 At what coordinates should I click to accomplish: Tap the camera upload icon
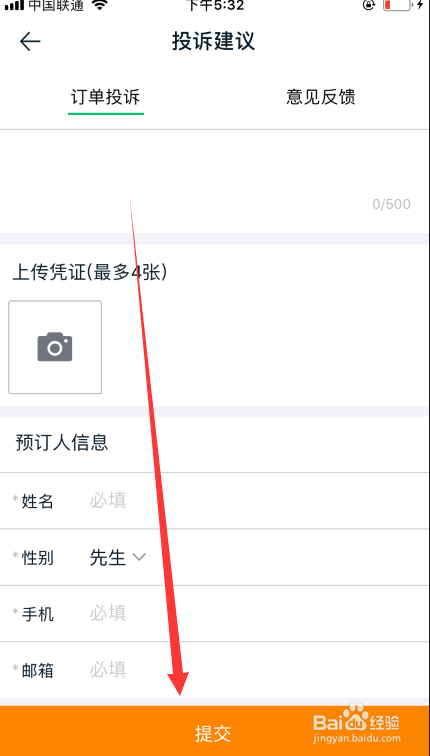point(55,347)
